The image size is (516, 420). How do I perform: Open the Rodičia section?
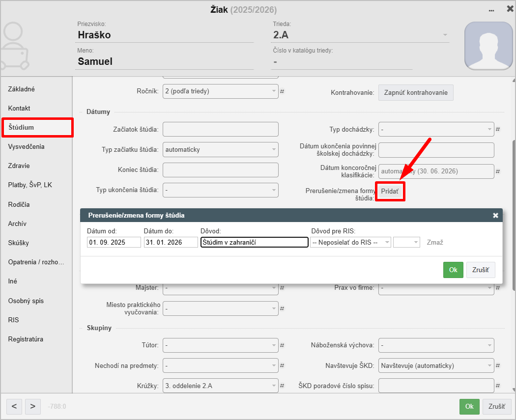coord(19,204)
